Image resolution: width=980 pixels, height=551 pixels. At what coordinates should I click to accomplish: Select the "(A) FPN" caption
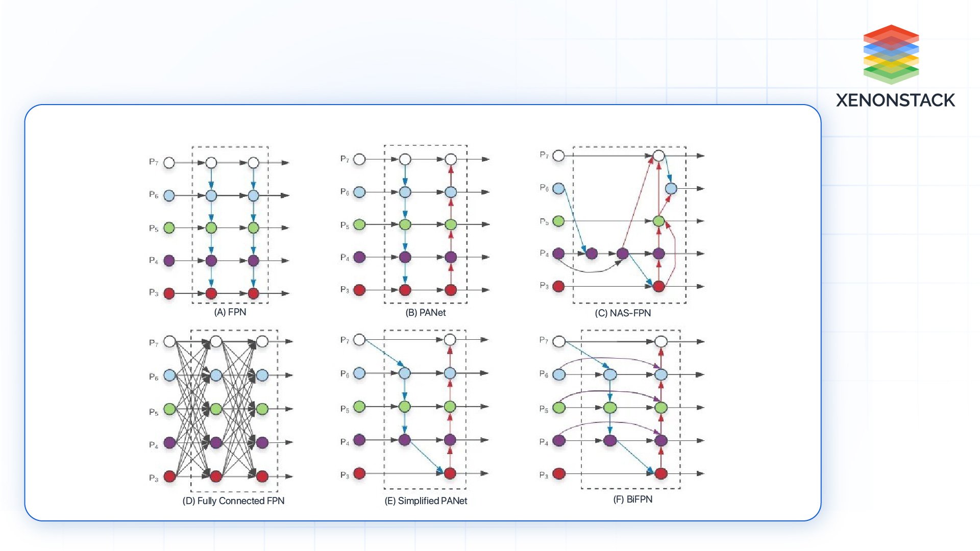point(230,312)
